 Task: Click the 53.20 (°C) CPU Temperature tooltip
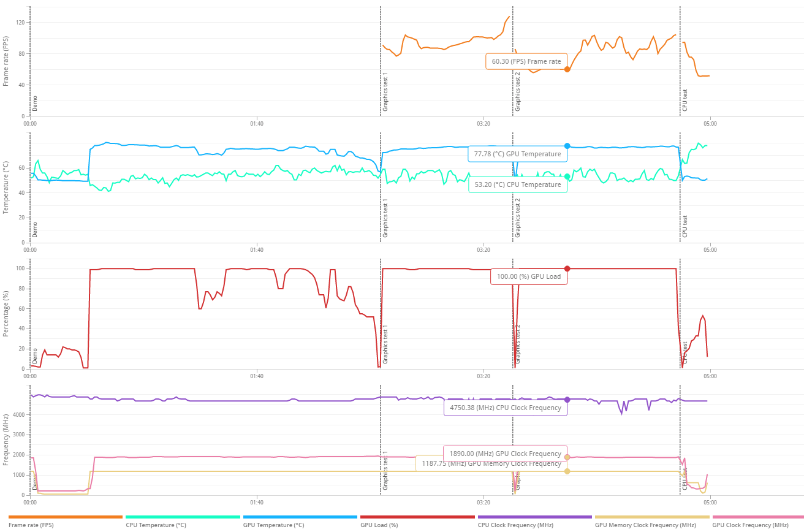(518, 184)
